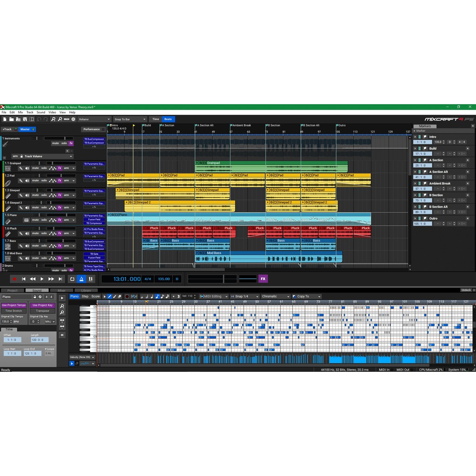Screen dimensions: 476x476
Task: Open the Mix menu
Action: (20, 112)
